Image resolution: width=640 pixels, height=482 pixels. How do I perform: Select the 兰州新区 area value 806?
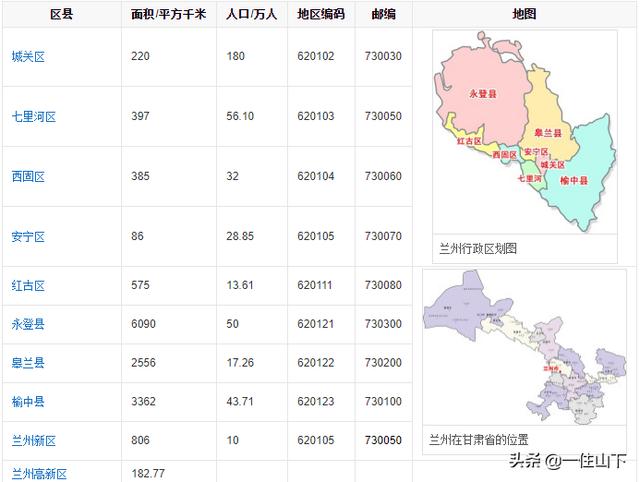140,440
